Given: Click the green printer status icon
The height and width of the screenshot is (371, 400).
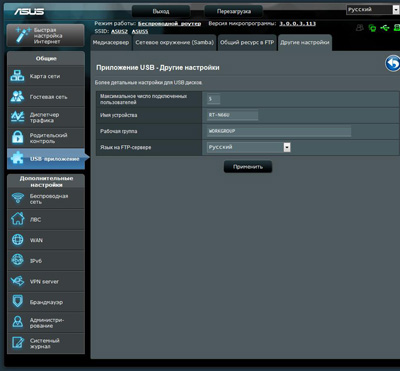Looking at the screenshot, I should (397, 28).
